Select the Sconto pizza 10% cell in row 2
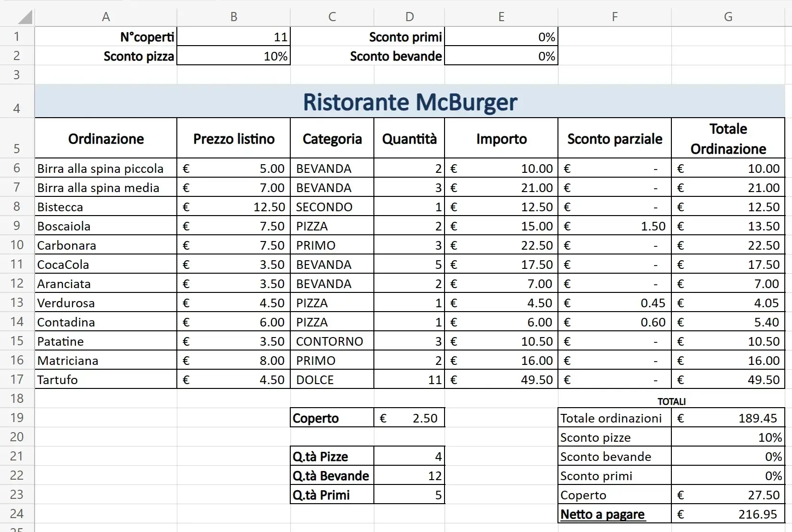This screenshot has width=792, height=532. click(234, 56)
